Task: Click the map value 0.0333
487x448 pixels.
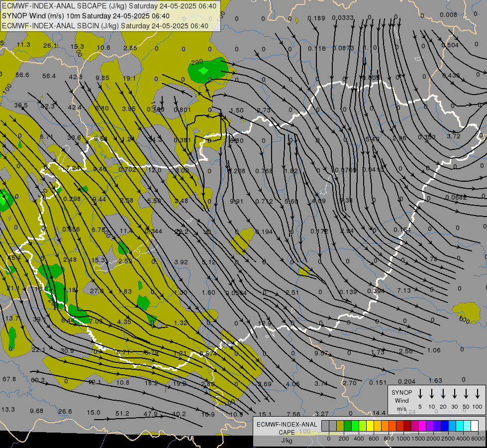Action: click(x=343, y=18)
